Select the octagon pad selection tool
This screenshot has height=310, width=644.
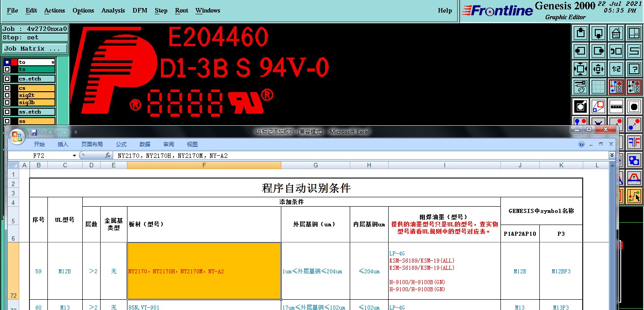634,106
